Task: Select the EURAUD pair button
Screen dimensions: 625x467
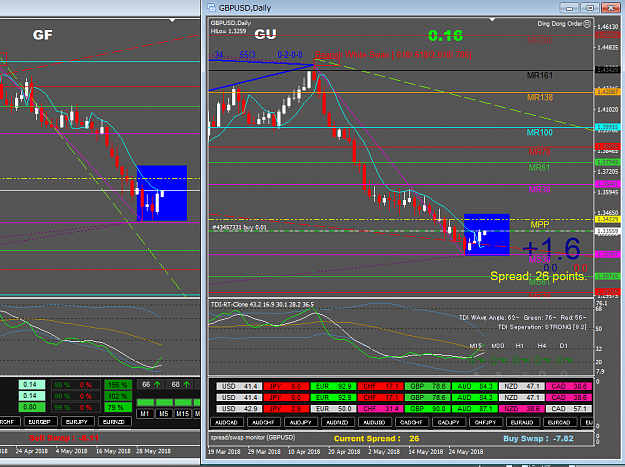Action: [x=522, y=422]
